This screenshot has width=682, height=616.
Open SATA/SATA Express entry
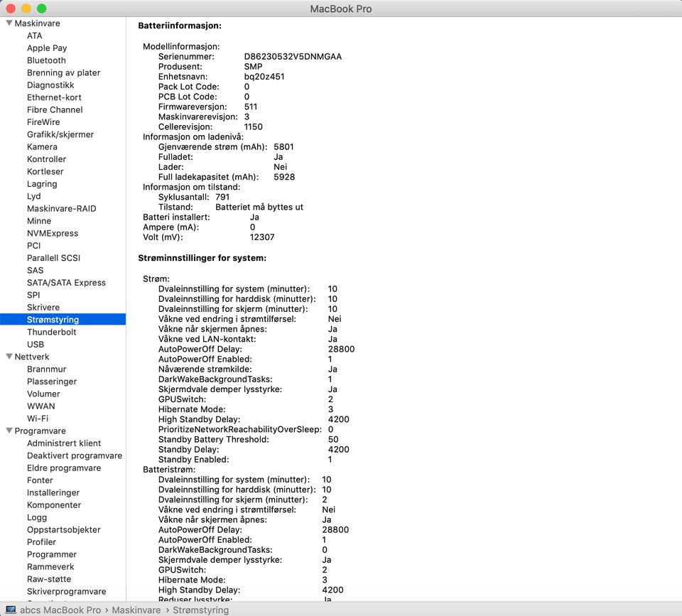tap(66, 283)
